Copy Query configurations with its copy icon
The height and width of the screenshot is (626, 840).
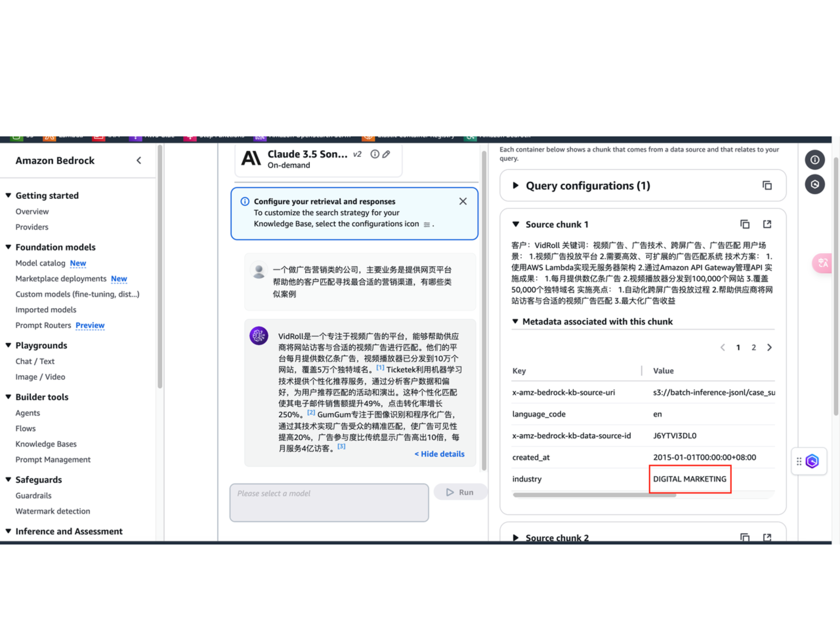click(767, 186)
